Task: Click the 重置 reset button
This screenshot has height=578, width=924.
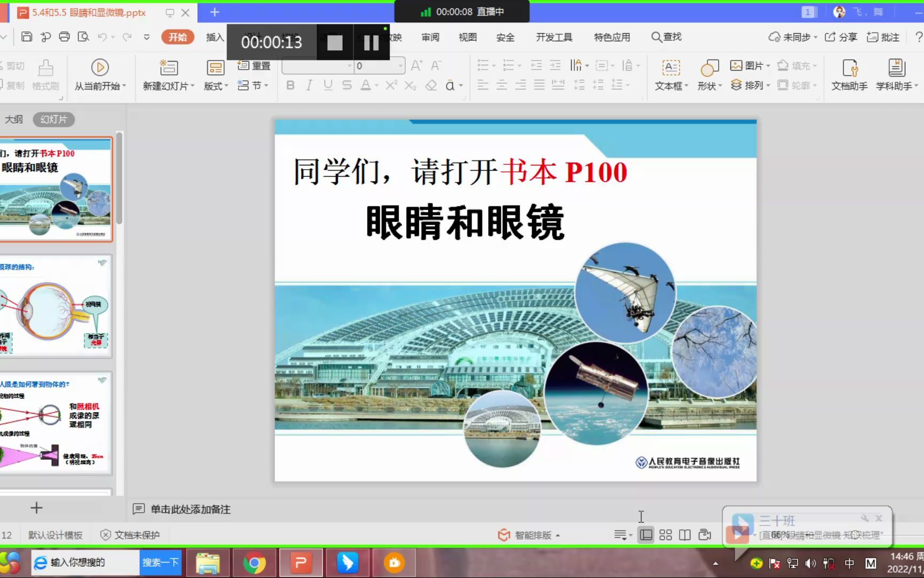Action: tap(255, 65)
